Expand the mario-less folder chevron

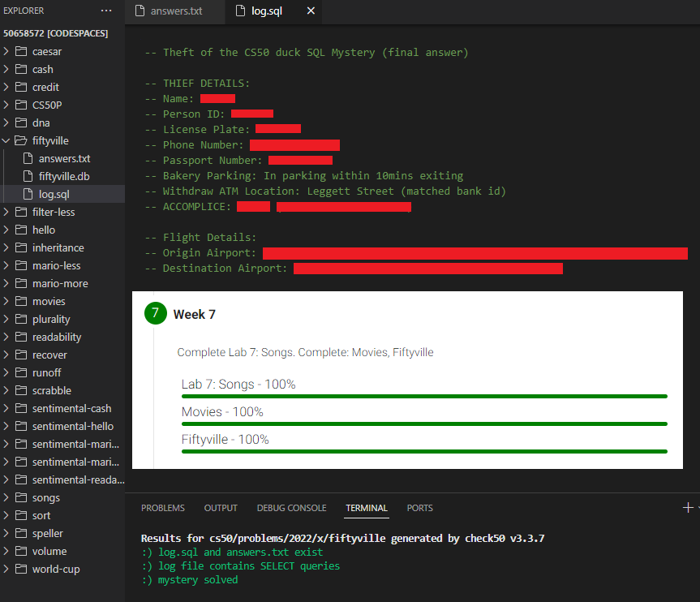6,266
